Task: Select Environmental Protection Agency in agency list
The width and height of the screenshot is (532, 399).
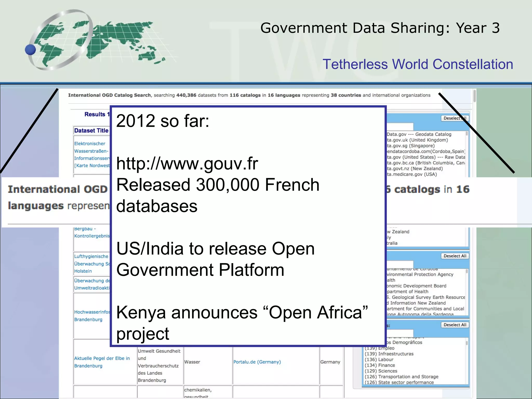Action: click(420, 274)
